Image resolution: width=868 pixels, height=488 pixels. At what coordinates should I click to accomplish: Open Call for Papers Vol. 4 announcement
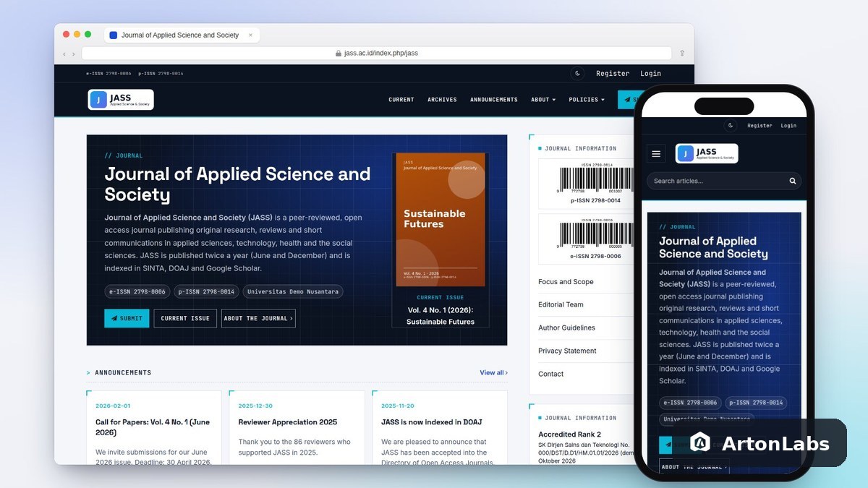tap(153, 427)
